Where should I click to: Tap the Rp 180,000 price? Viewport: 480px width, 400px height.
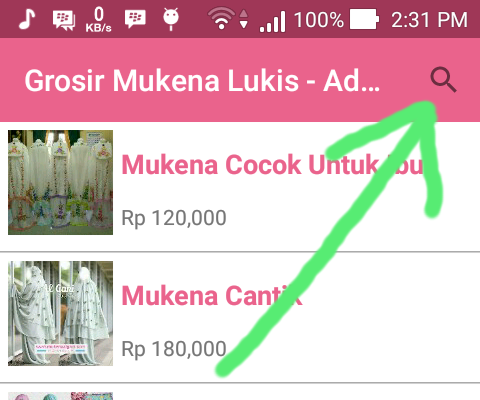point(174,349)
